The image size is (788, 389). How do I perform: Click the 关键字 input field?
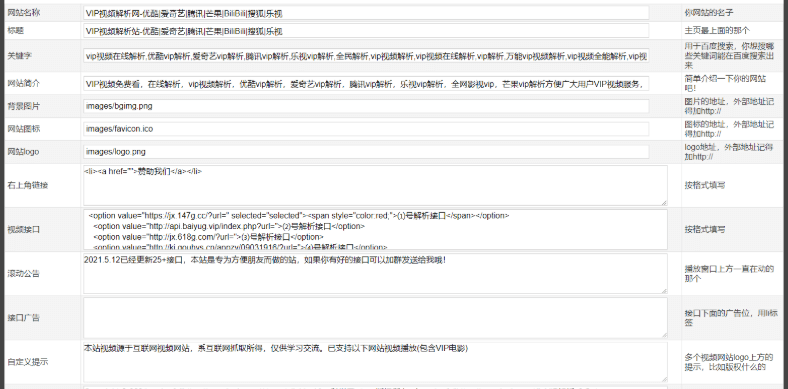(x=366, y=56)
